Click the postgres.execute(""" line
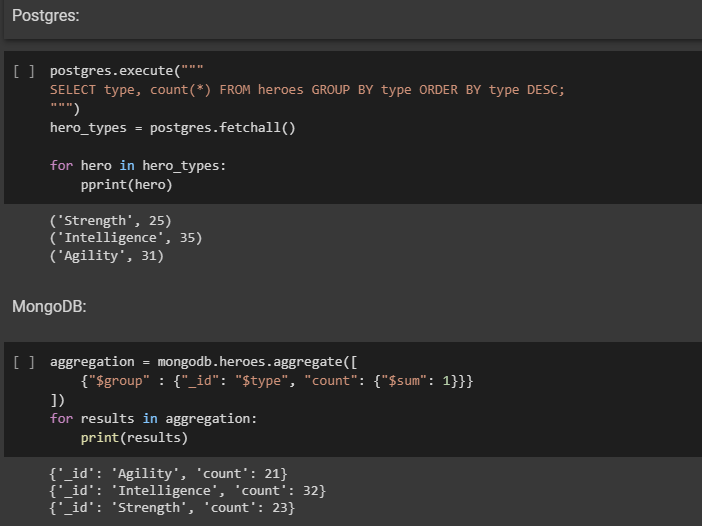The image size is (702, 526). 127,71
